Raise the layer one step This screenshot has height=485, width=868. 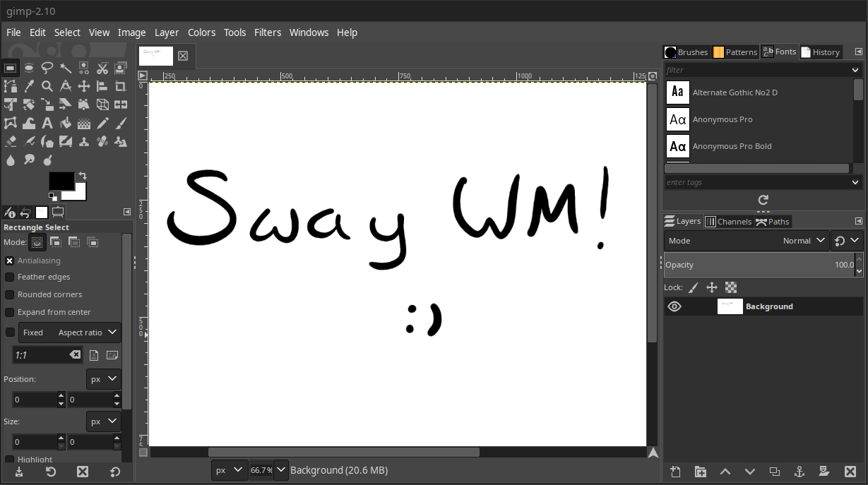(725, 472)
